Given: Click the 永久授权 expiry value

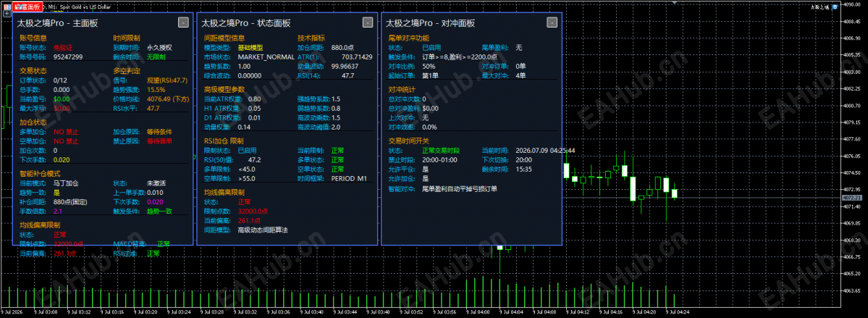Looking at the screenshot, I should tap(159, 48).
